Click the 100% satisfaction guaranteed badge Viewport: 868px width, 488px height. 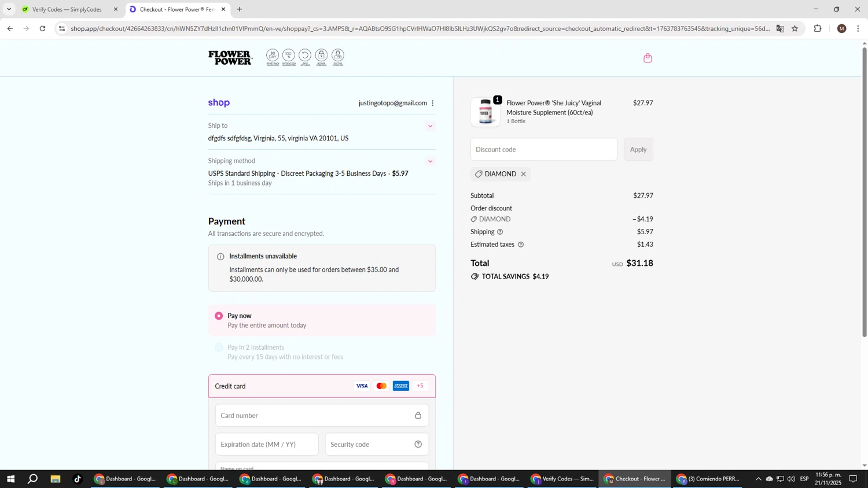289,57
